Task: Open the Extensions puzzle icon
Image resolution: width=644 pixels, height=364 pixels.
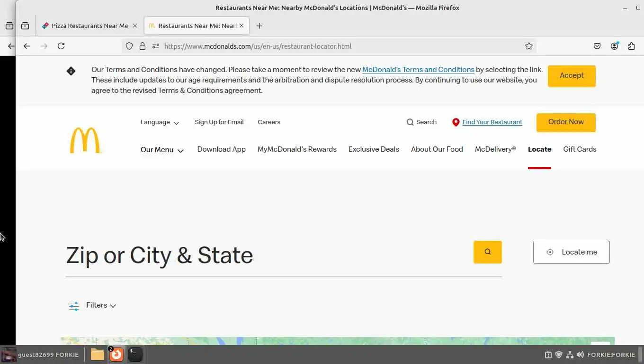Action: 631,46
